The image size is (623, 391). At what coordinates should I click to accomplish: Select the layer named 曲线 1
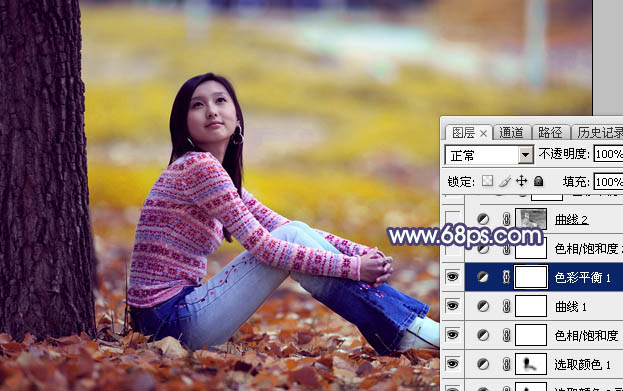[x=571, y=306]
